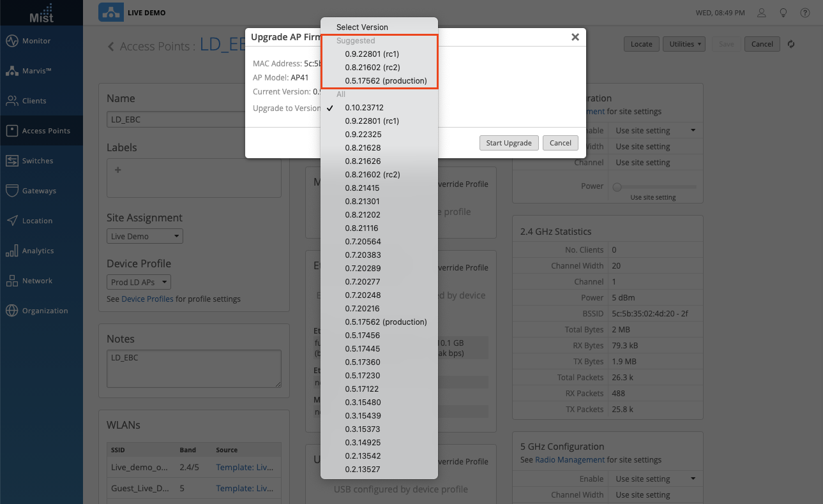Open Organization in the sidebar
Screen dimensions: 823x504
[x=42, y=311]
